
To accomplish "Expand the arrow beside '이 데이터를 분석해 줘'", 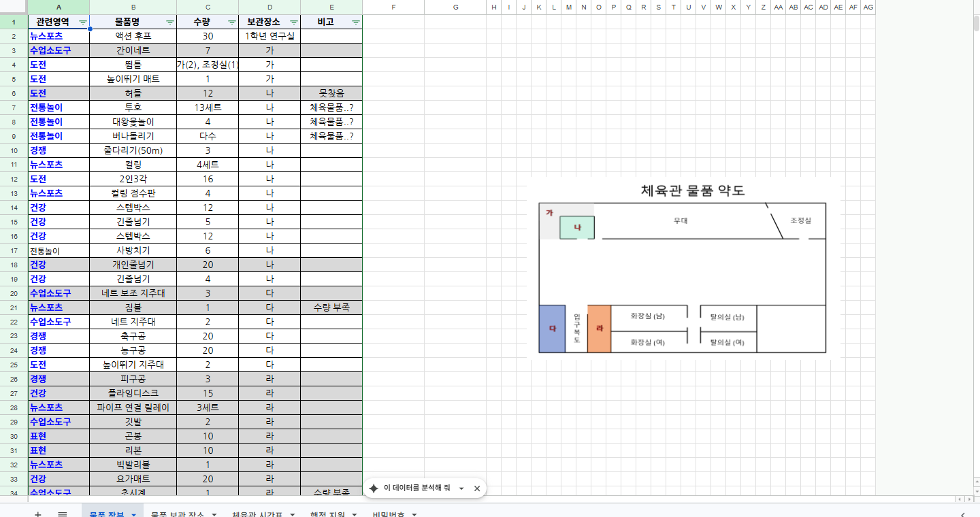I will 461,488.
